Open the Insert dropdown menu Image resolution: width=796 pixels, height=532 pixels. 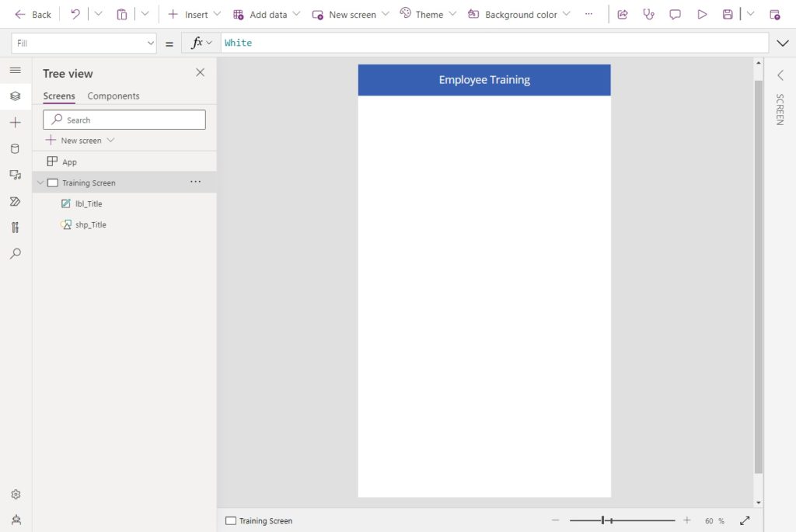pyautogui.click(x=194, y=14)
